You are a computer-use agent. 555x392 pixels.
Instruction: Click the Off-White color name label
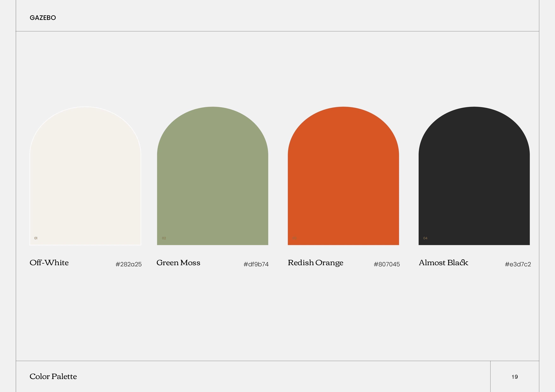pos(49,263)
